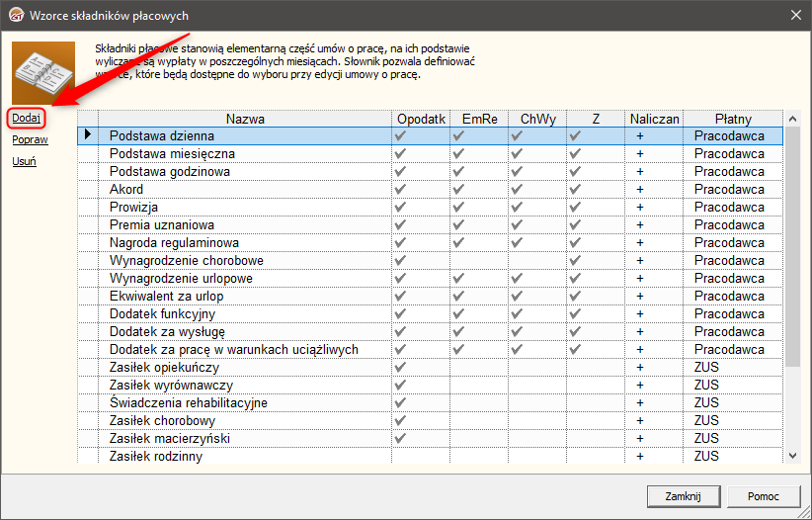Close the Wzorce składników płacowych dialog
812x520 pixels.
[x=794, y=16]
